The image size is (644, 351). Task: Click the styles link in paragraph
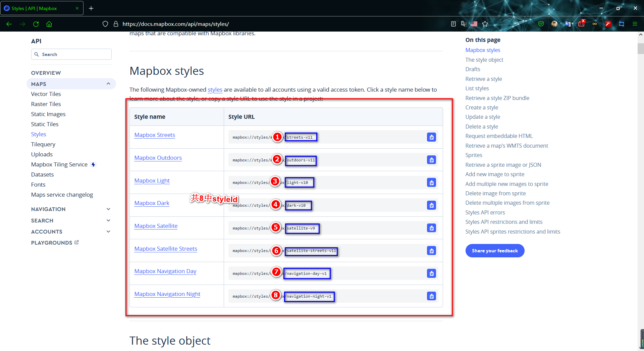215,90
